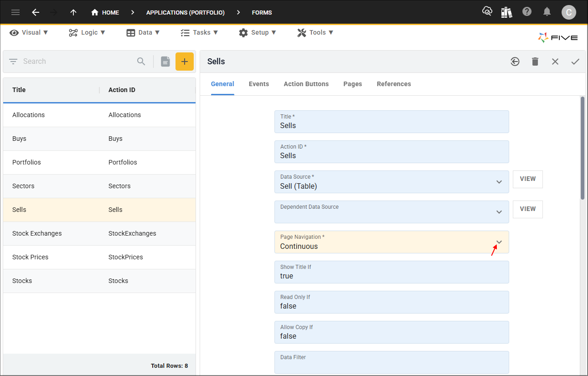588x376 pixels.
Task: Click the Data Filter field
Action: click(x=392, y=362)
